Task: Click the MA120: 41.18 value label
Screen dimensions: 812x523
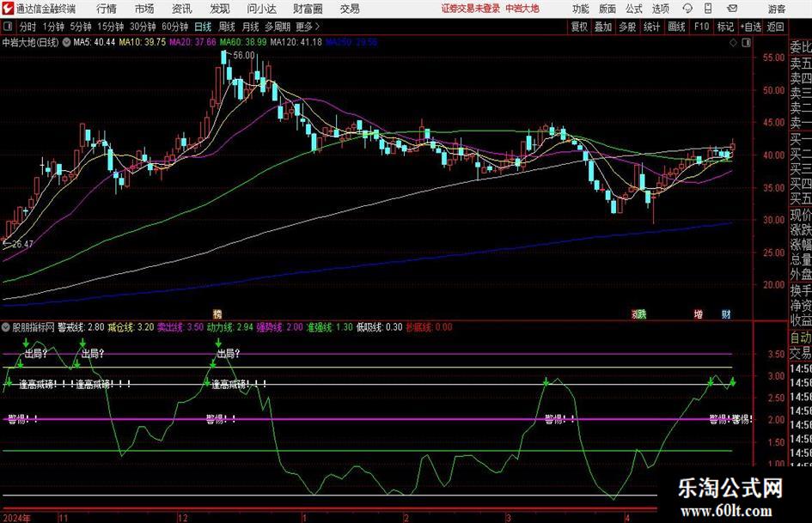Action: click(296, 42)
